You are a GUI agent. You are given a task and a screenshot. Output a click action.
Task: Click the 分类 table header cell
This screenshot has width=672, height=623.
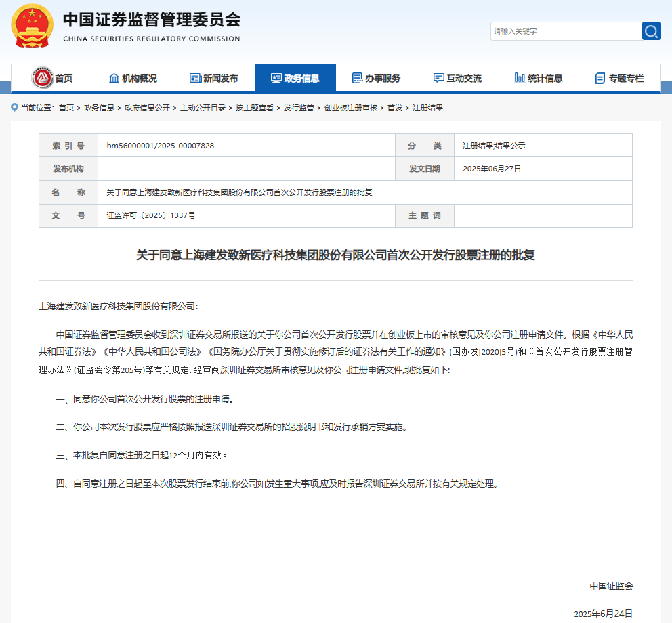(425, 146)
